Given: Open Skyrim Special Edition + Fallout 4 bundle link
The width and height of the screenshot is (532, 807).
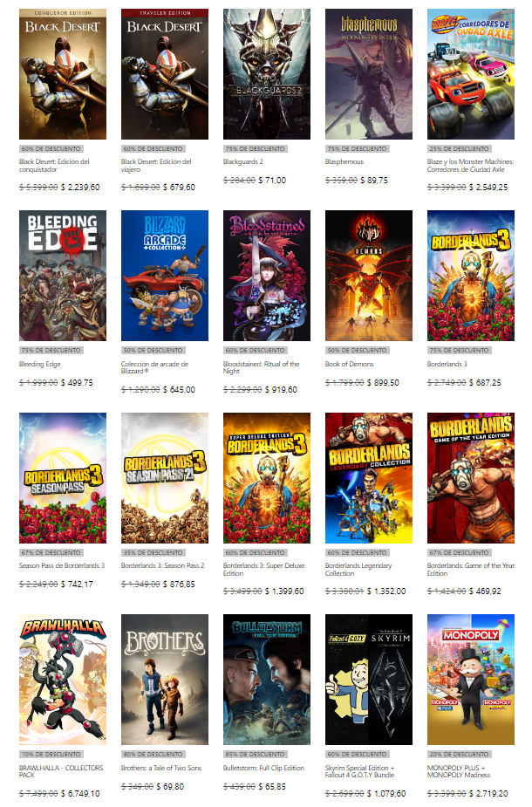Looking at the screenshot, I should pos(359,771).
